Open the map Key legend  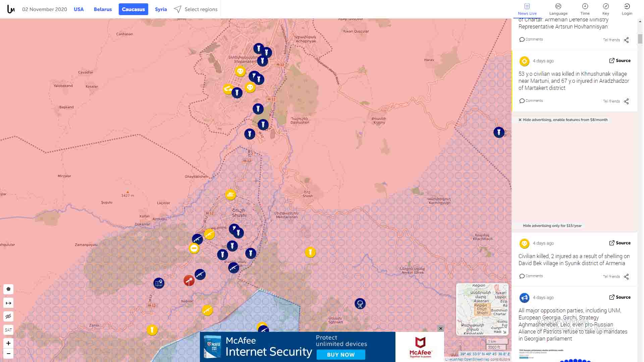605,6
